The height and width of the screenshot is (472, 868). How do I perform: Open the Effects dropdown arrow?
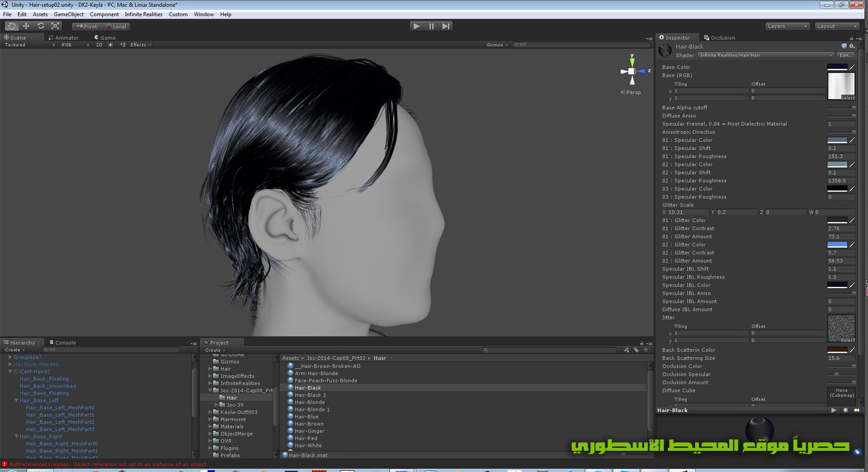click(x=150, y=45)
